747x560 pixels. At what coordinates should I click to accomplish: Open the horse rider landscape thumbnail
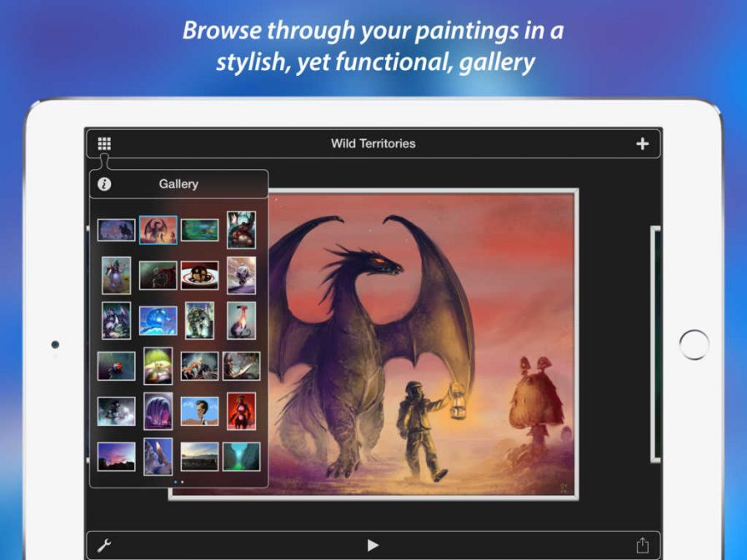pyautogui.click(x=115, y=232)
